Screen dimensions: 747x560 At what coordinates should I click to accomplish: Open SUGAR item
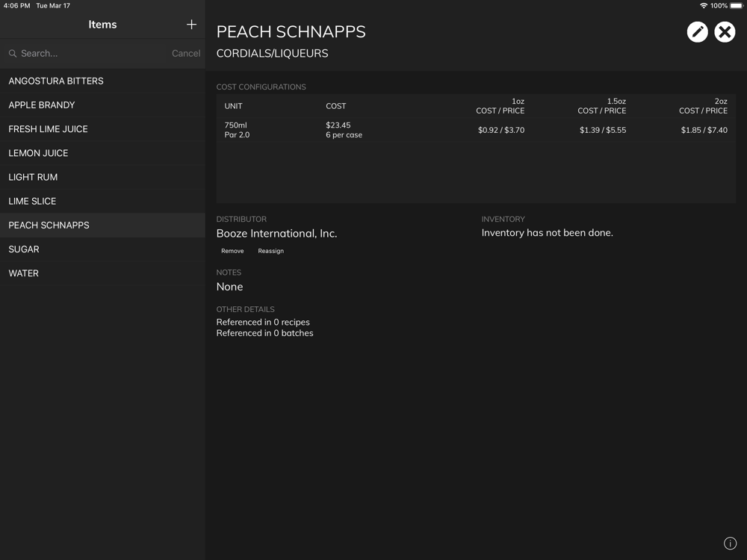102,249
